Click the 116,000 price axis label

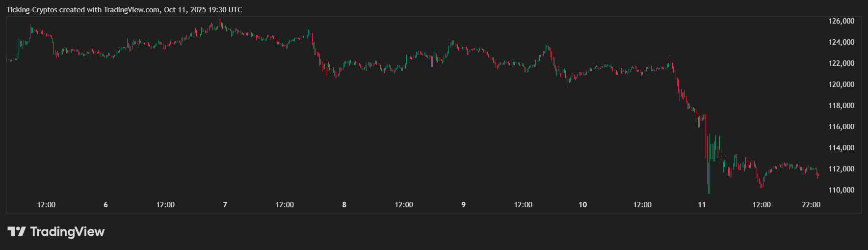click(x=841, y=127)
